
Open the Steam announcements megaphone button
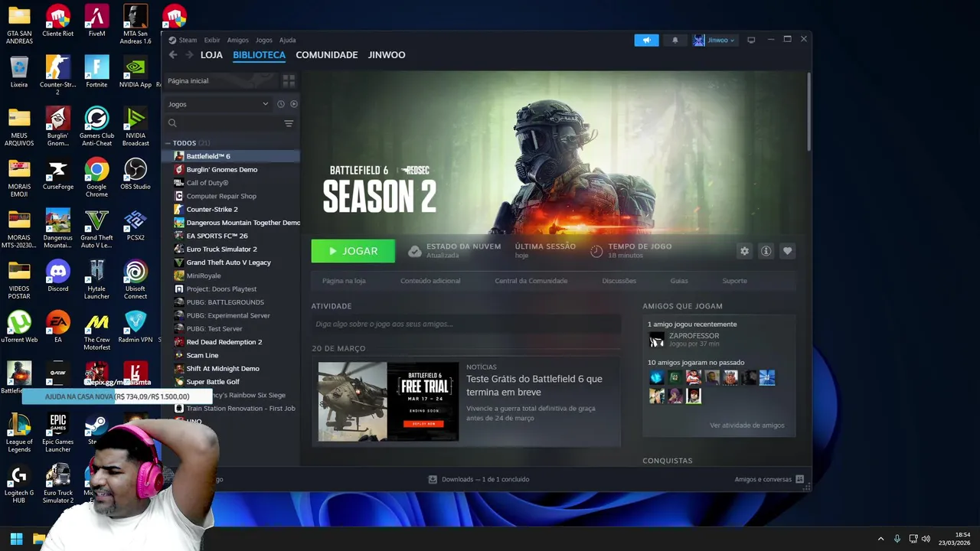pos(646,40)
